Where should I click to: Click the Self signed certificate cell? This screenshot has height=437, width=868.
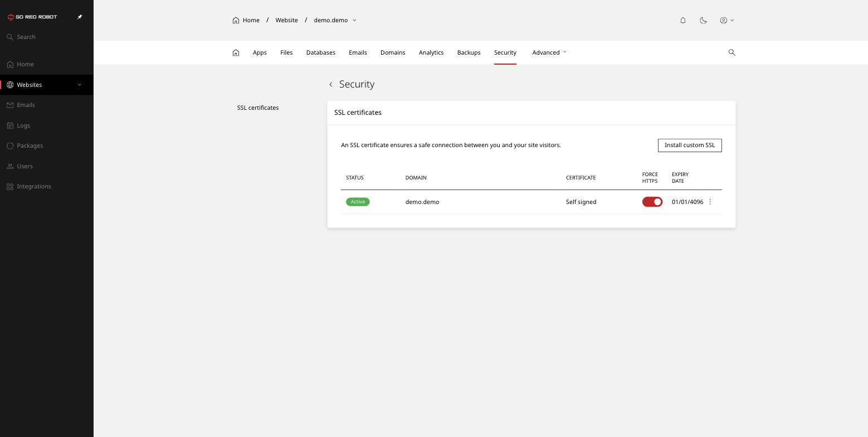click(581, 202)
